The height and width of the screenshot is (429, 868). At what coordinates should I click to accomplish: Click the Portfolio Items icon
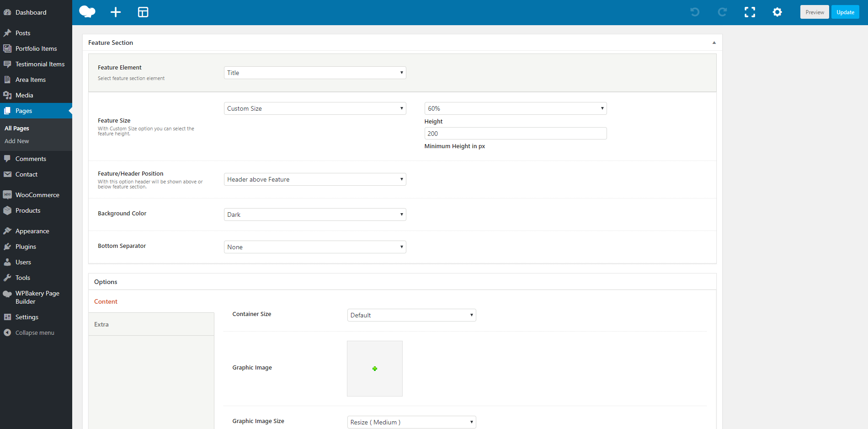pos(7,48)
